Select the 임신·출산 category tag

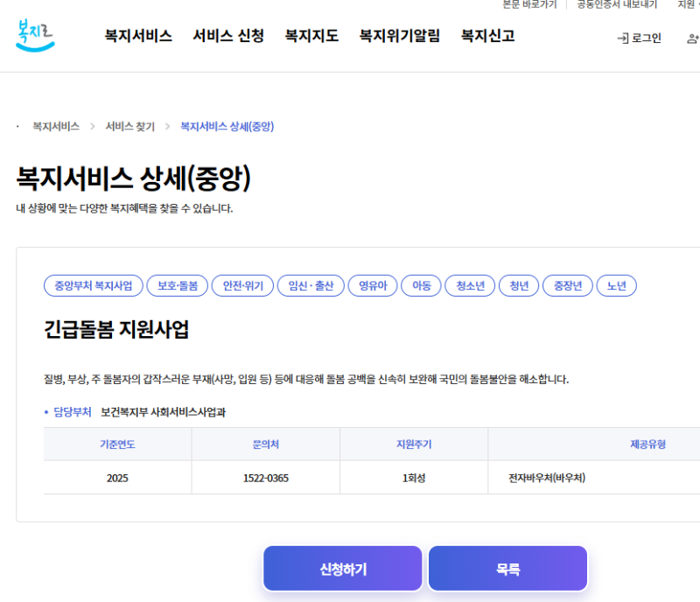[x=310, y=285]
